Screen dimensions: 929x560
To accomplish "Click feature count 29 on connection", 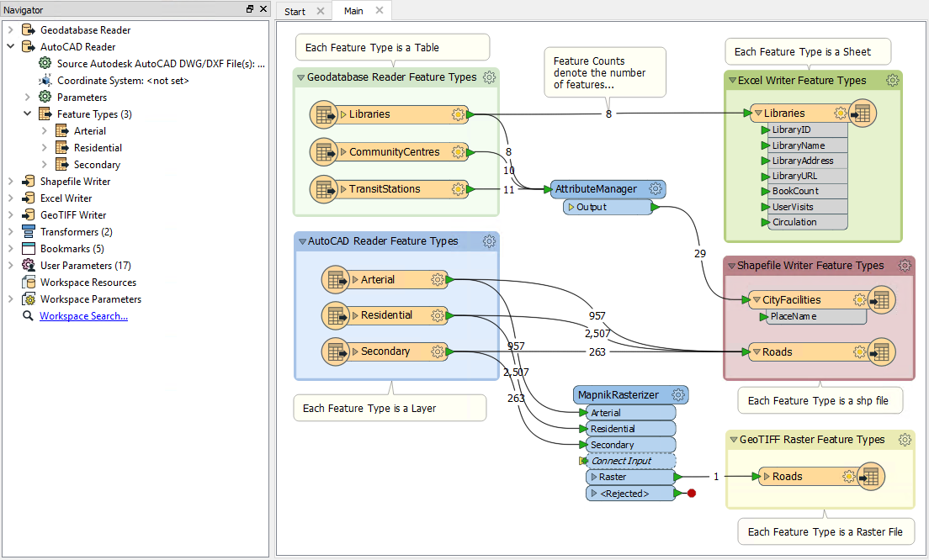I will (x=700, y=253).
